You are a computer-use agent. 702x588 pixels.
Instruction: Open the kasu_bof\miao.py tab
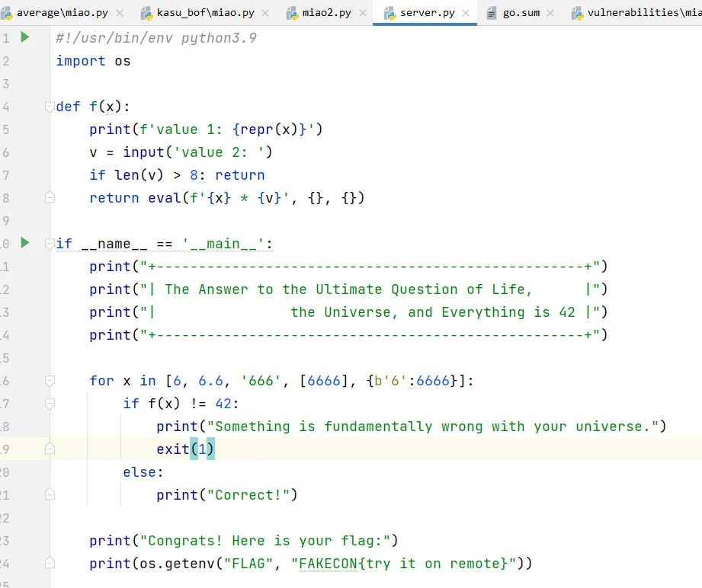[206, 13]
